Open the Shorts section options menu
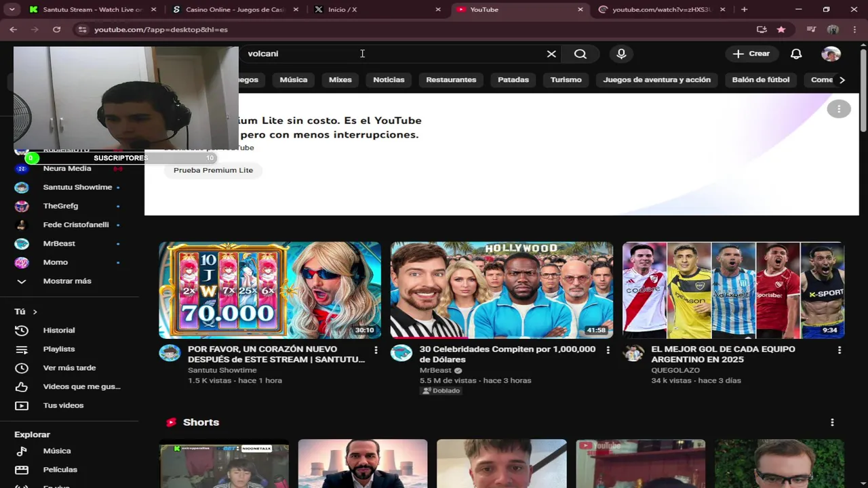This screenshot has height=488, width=868. click(832, 422)
